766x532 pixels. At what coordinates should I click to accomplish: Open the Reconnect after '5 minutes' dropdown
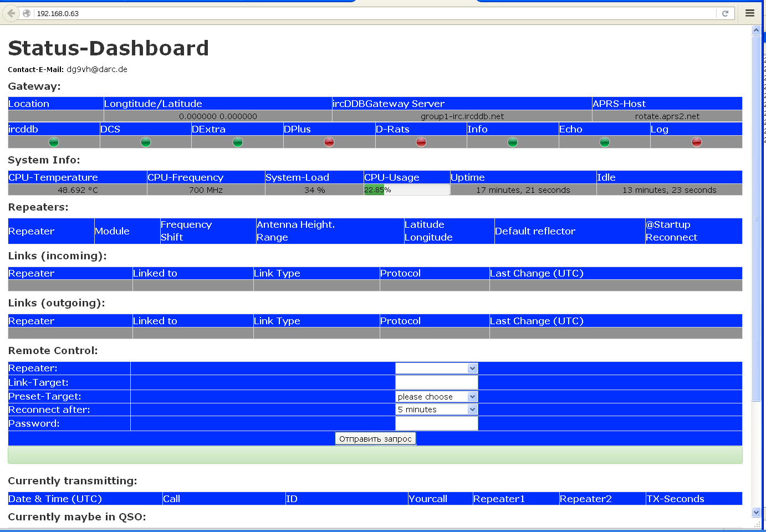coord(437,410)
